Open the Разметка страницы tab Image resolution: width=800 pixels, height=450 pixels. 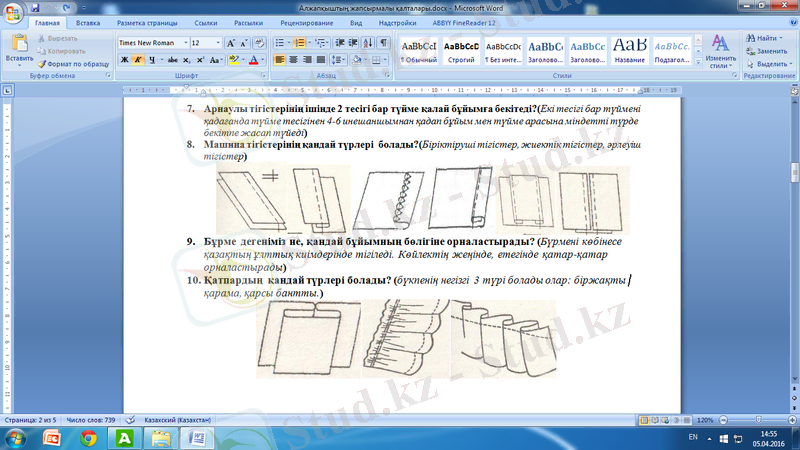click(147, 21)
